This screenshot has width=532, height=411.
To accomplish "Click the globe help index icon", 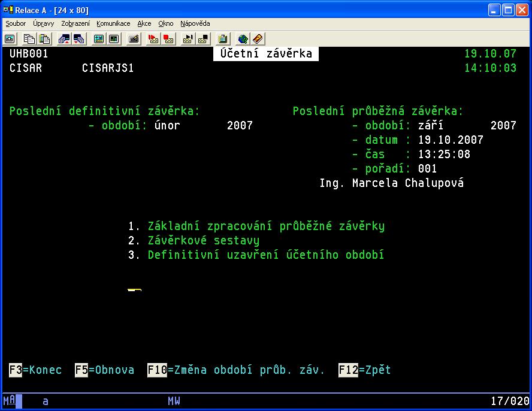I will click(x=243, y=39).
